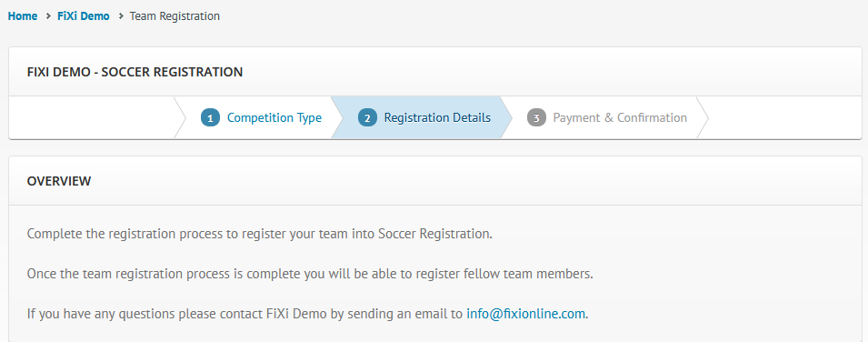This screenshot has height=342, width=868.
Task: Click the 'Complete the registration process' paragraph
Action: point(260,234)
